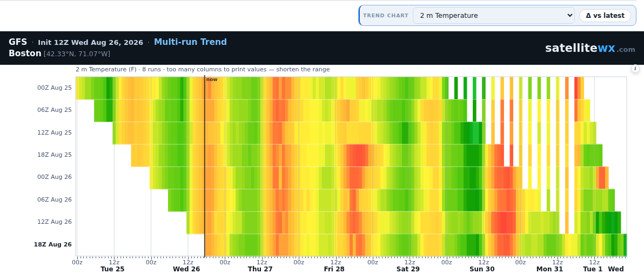This screenshot has height=280, width=644.
Task: Select the 06Z Aug 25 run label
Action: (x=55, y=110)
